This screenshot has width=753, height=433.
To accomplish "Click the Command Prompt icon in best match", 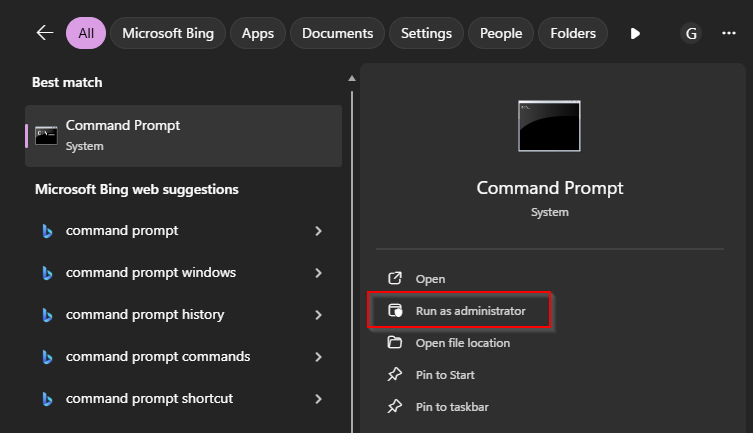I will pos(46,136).
